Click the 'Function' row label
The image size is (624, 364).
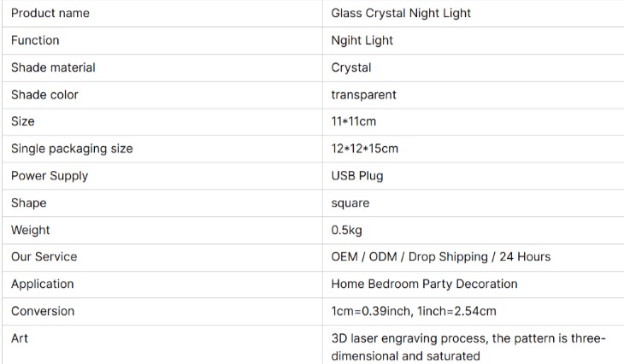click(35, 40)
